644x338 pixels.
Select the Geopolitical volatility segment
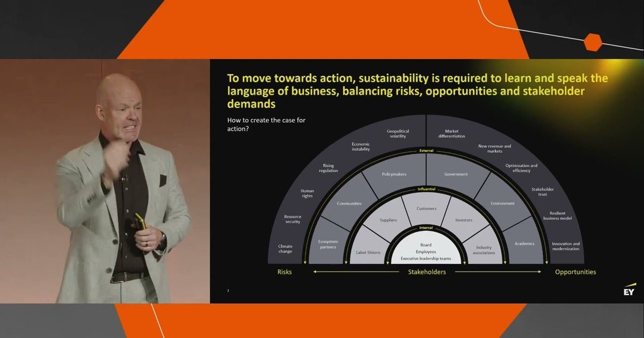coord(397,133)
